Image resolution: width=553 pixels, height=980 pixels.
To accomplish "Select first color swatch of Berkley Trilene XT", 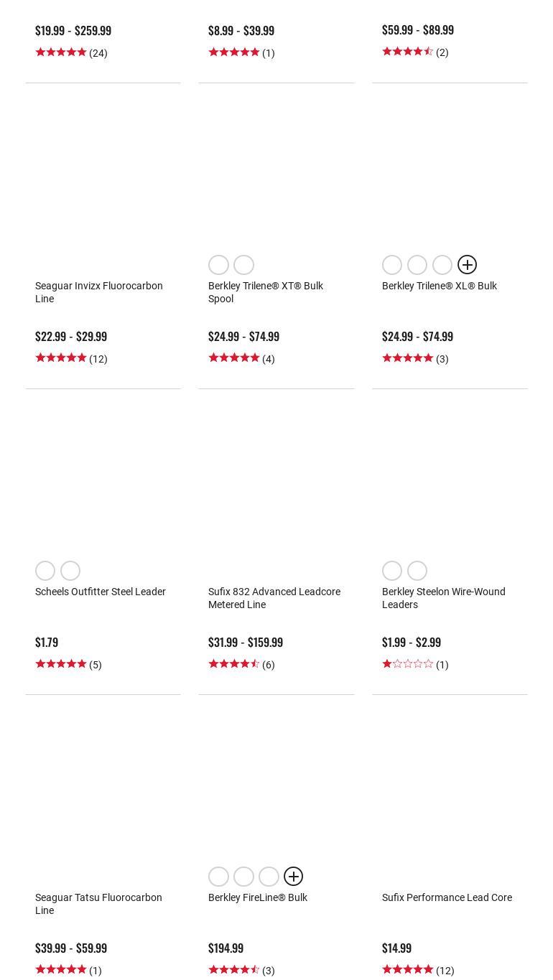I will (218, 265).
